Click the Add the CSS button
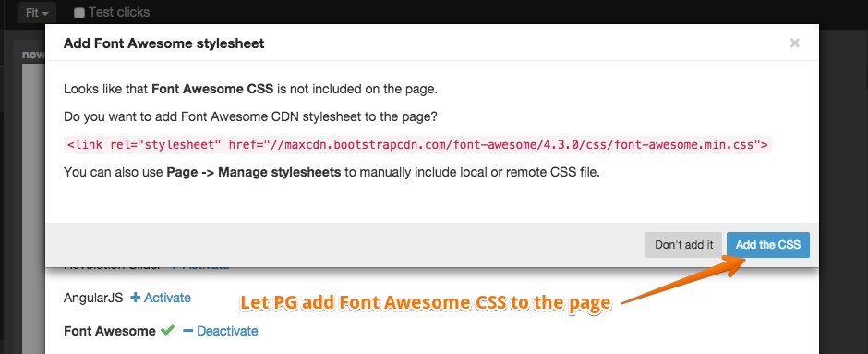The image size is (868, 354). coord(767,245)
